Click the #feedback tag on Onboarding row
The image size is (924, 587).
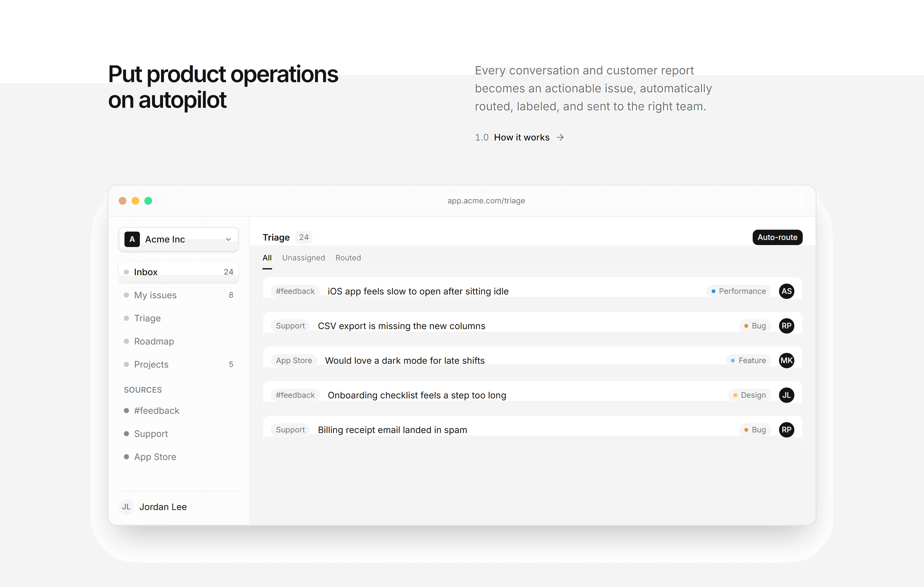click(x=295, y=395)
